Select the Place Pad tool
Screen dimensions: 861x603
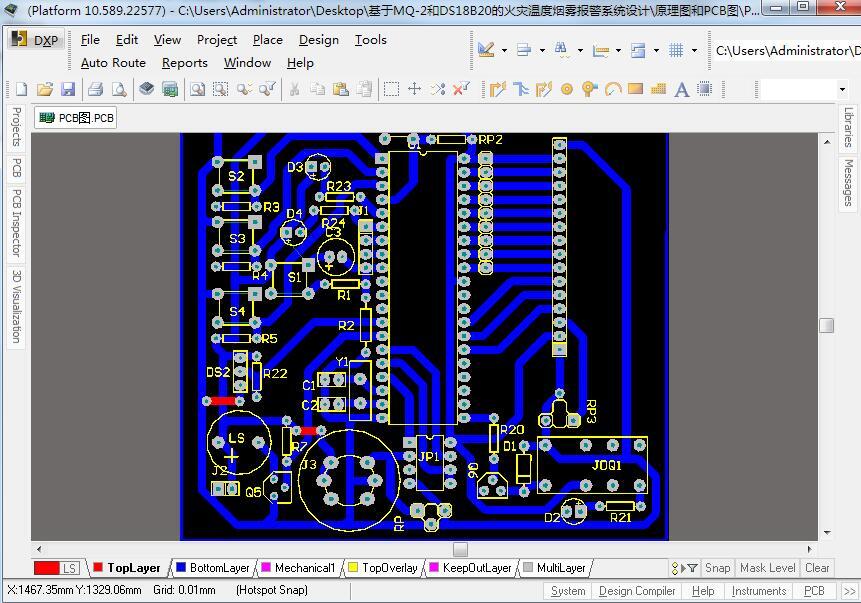point(567,89)
